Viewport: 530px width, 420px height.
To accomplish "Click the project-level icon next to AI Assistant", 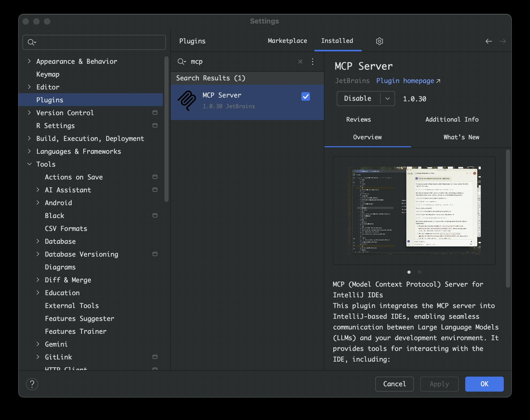I will click(155, 190).
